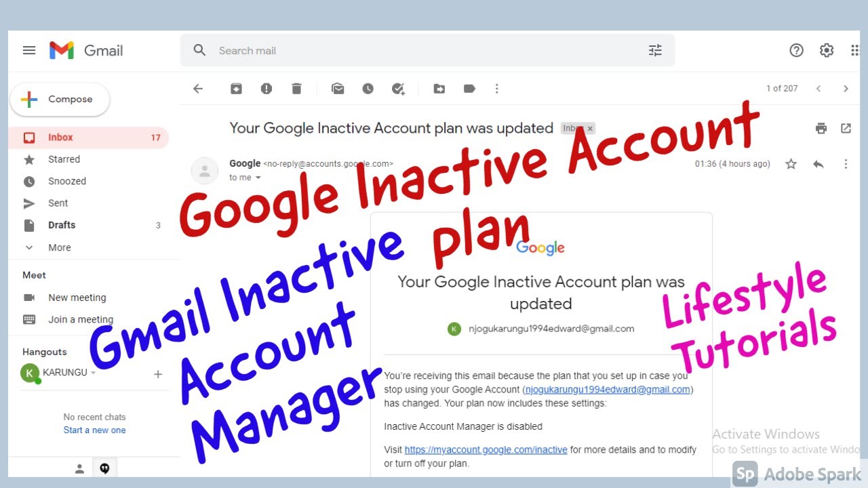Expand the KARUNGU Hangouts status dropdown
The height and width of the screenshot is (488, 868).
[94, 373]
